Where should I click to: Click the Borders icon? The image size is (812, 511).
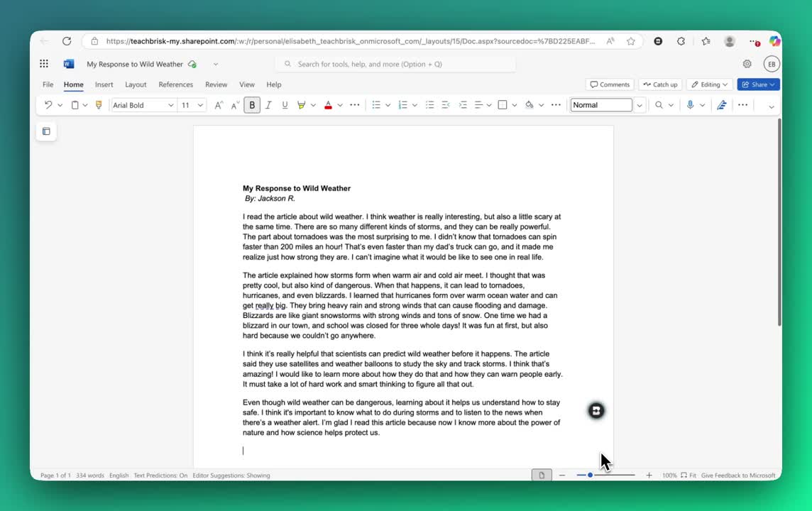(503, 105)
